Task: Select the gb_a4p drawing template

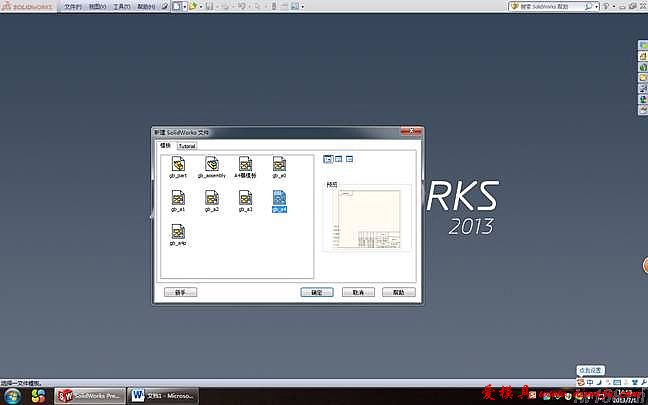Action: coord(178,232)
